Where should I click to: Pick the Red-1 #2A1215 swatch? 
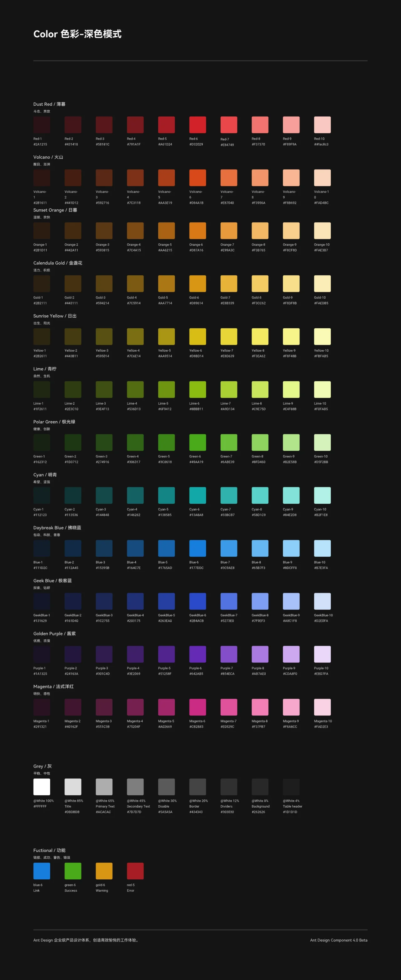(x=42, y=125)
